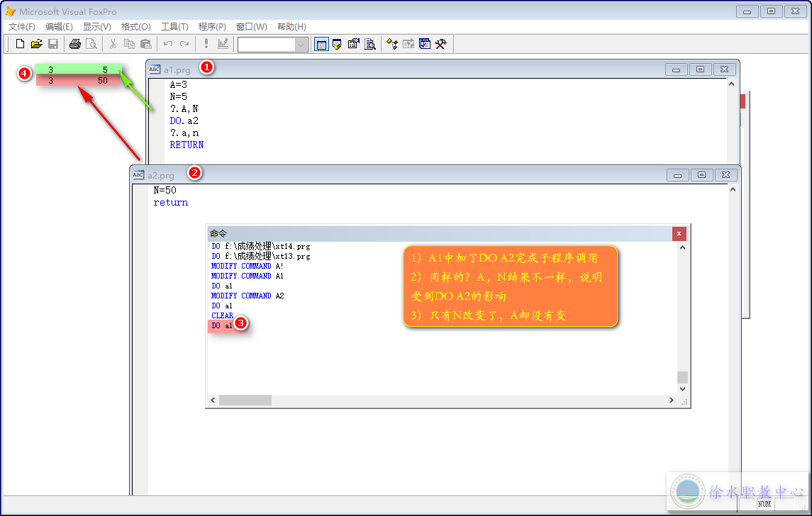Click the 'N=5' line in a1.prg

(178, 96)
